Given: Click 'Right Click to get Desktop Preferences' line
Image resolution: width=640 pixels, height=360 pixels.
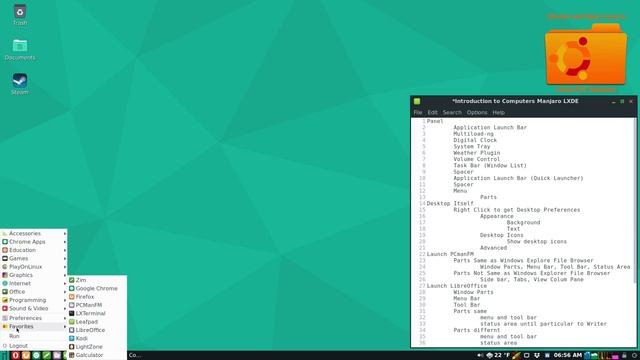Looking at the screenshot, I should (516, 210).
